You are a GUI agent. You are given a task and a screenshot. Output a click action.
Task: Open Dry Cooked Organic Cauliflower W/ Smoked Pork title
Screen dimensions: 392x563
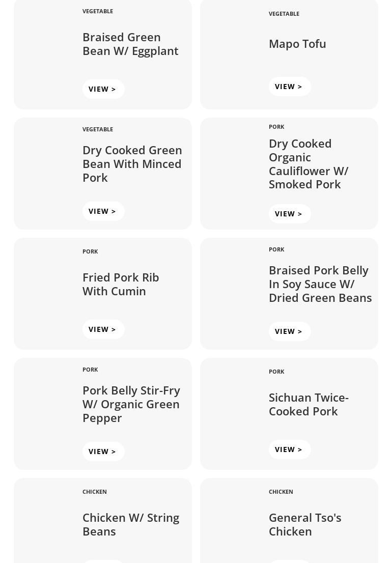(309, 164)
